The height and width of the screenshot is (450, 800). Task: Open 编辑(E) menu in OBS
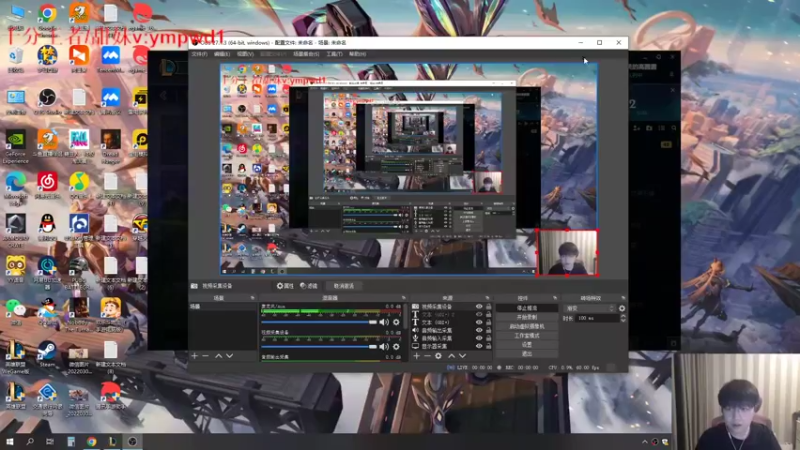pyautogui.click(x=222, y=54)
